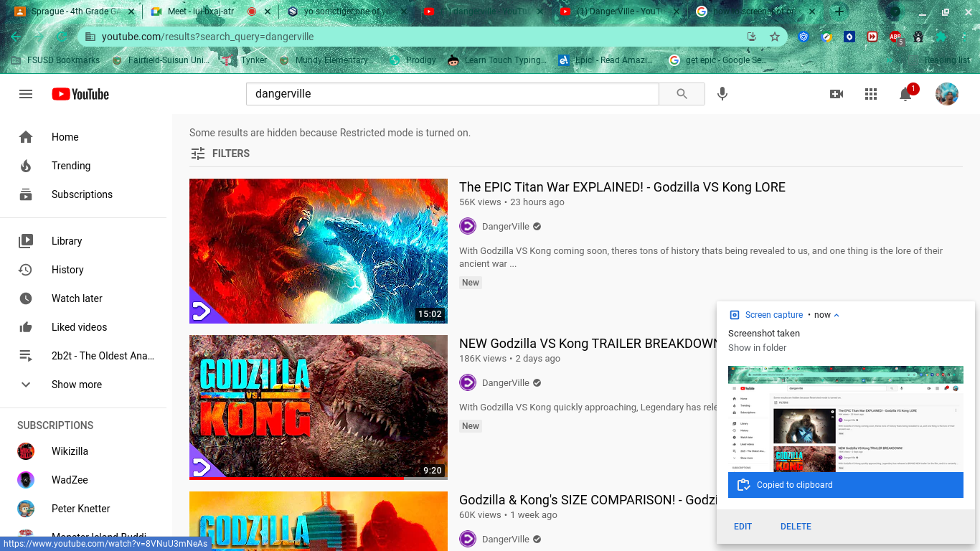Click the browser back arrow
980x551 pixels.
(x=16, y=37)
